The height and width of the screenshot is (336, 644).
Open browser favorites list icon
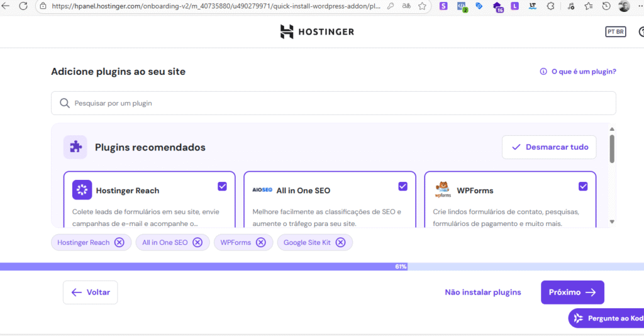click(589, 6)
